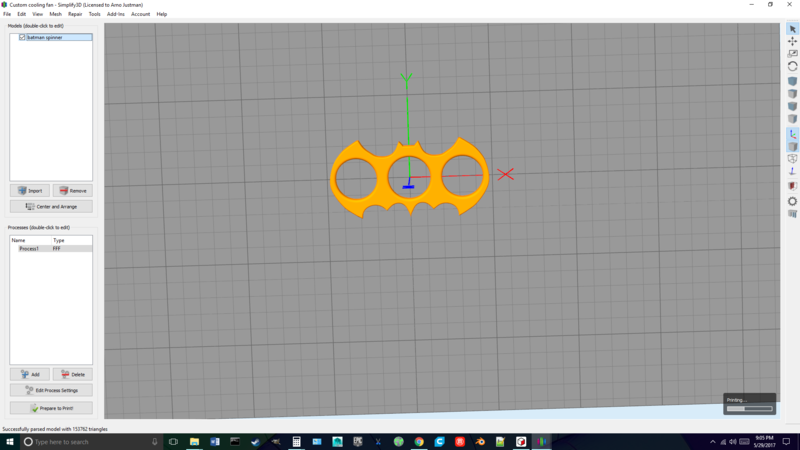Open Edit Process Settings
This screenshot has width=800, height=450.
point(51,390)
